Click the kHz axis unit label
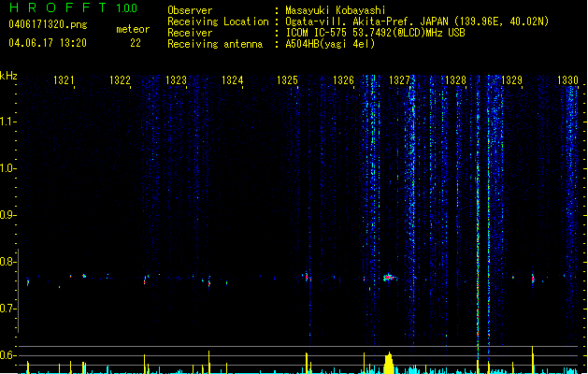 pos(8,76)
